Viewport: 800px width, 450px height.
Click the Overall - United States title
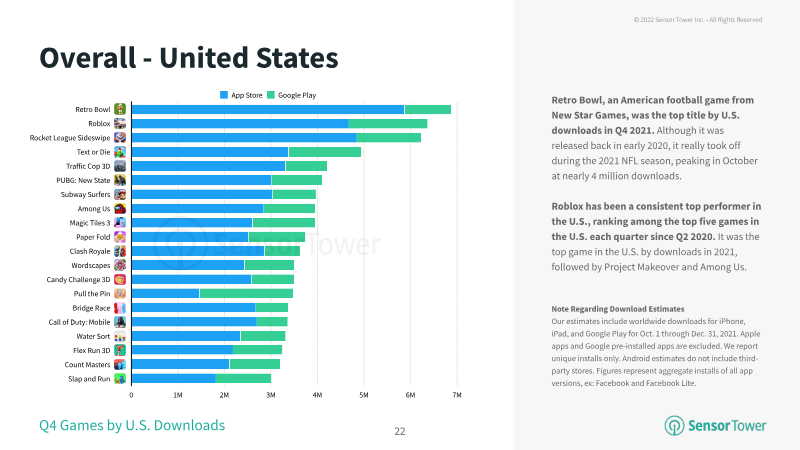[x=189, y=58]
